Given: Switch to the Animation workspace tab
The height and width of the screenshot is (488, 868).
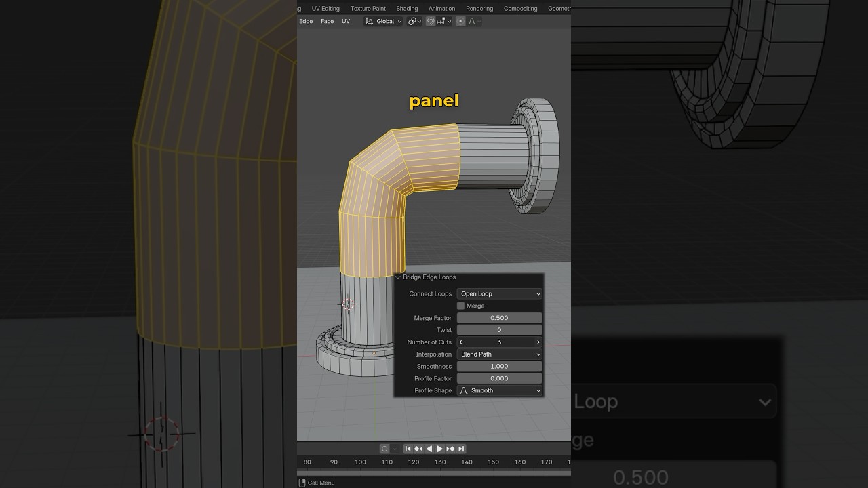Looking at the screenshot, I should coord(442,9).
